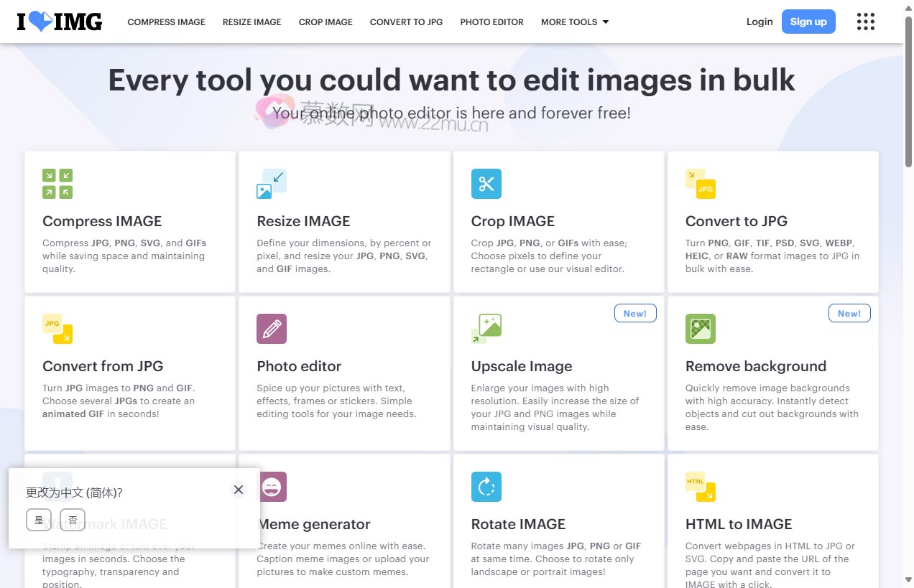Expand the MORE TOOLS dropdown
The image size is (914, 588).
click(575, 22)
